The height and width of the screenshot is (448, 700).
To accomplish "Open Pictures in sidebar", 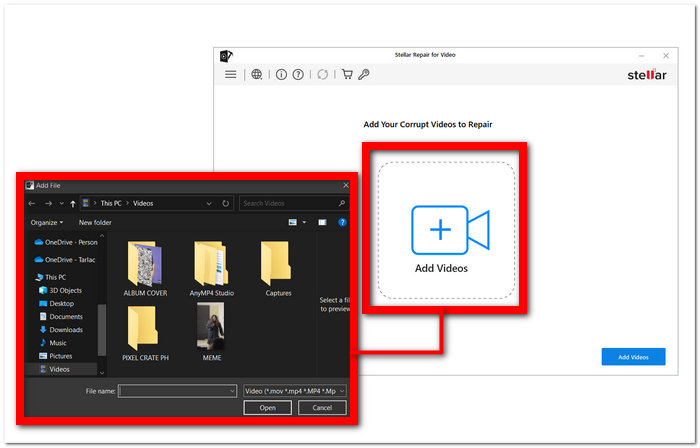I will click(x=55, y=356).
